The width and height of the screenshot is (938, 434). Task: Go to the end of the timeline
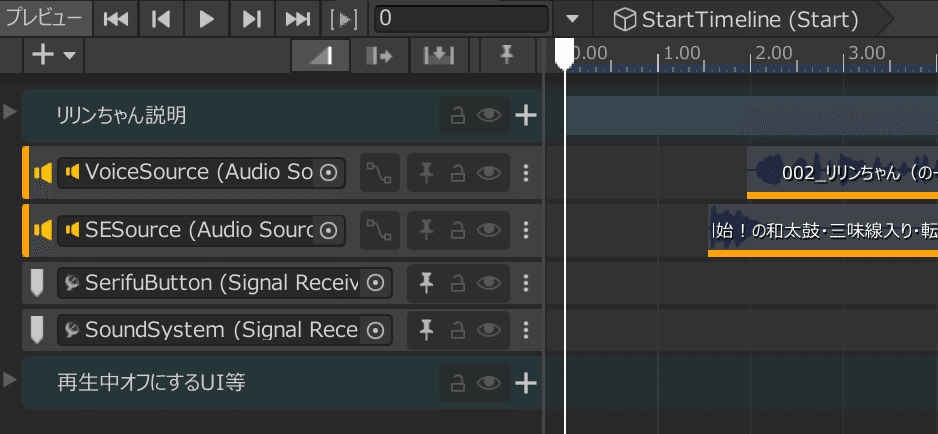[297, 18]
